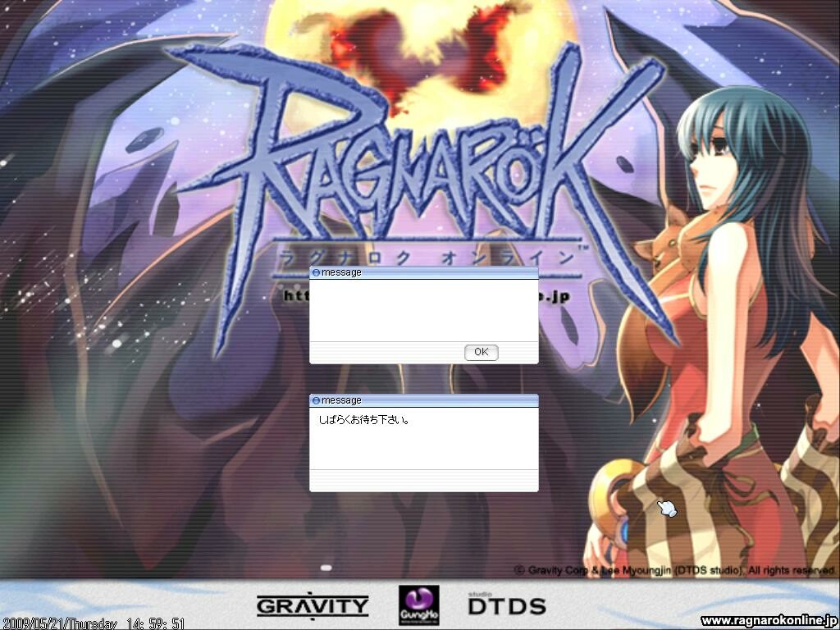Click the 'しばらくお待ち下さい。' message text

(x=364, y=421)
